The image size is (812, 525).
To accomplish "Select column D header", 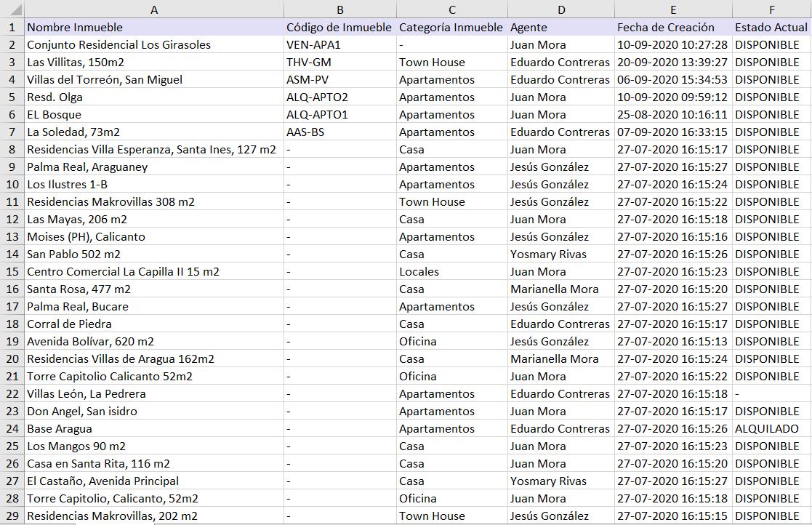I will coord(560,9).
